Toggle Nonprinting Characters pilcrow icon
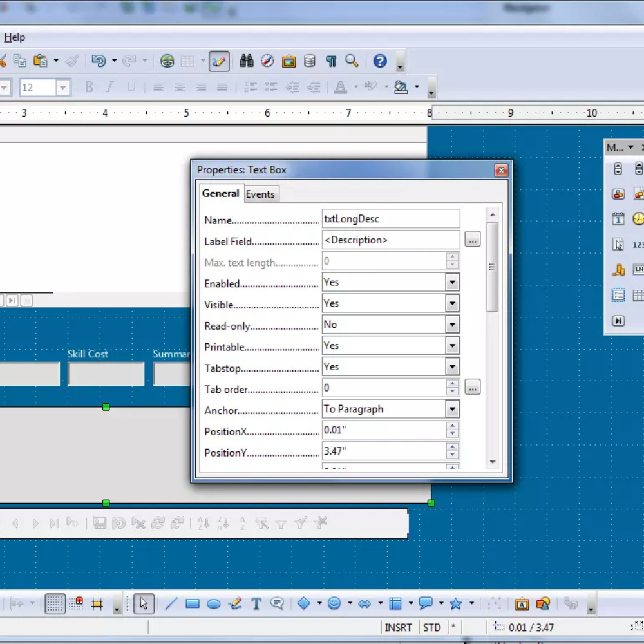 (331, 61)
